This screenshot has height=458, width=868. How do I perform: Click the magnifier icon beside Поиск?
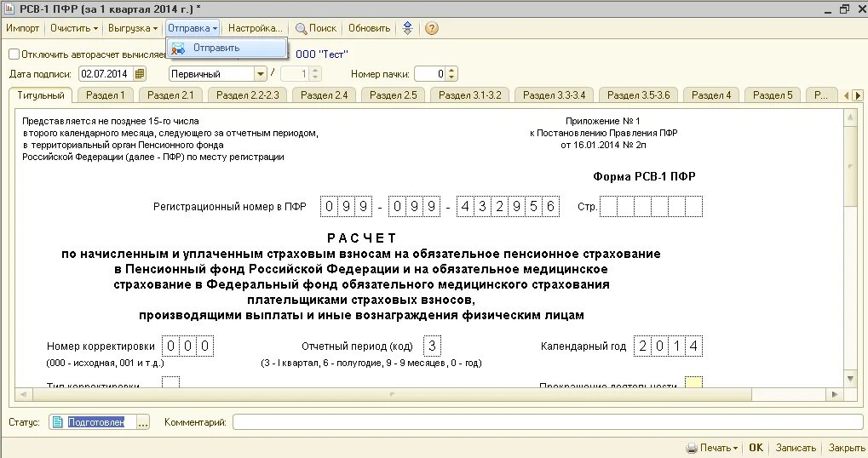(301, 29)
